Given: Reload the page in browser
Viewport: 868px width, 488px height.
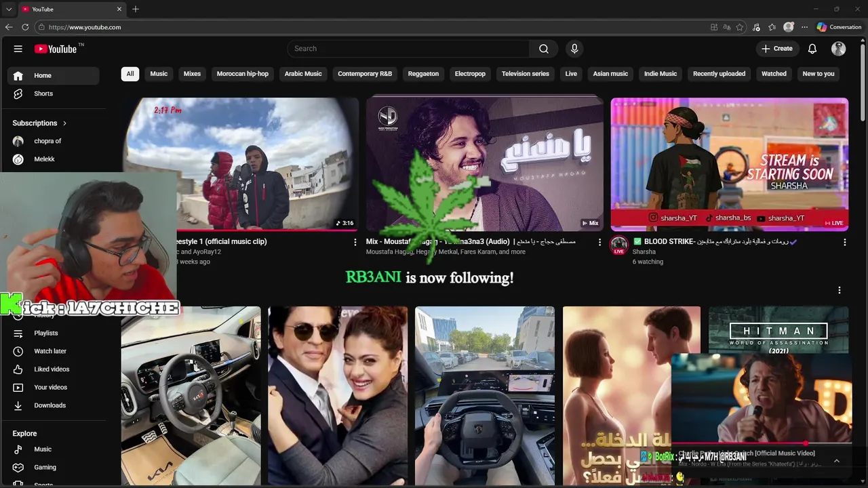Looking at the screenshot, I should point(25,27).
